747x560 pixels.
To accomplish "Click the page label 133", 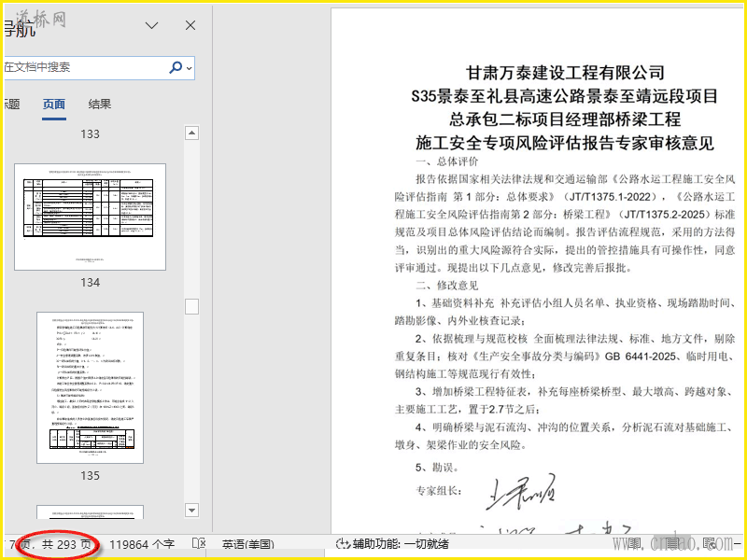I will pos(90,133).
